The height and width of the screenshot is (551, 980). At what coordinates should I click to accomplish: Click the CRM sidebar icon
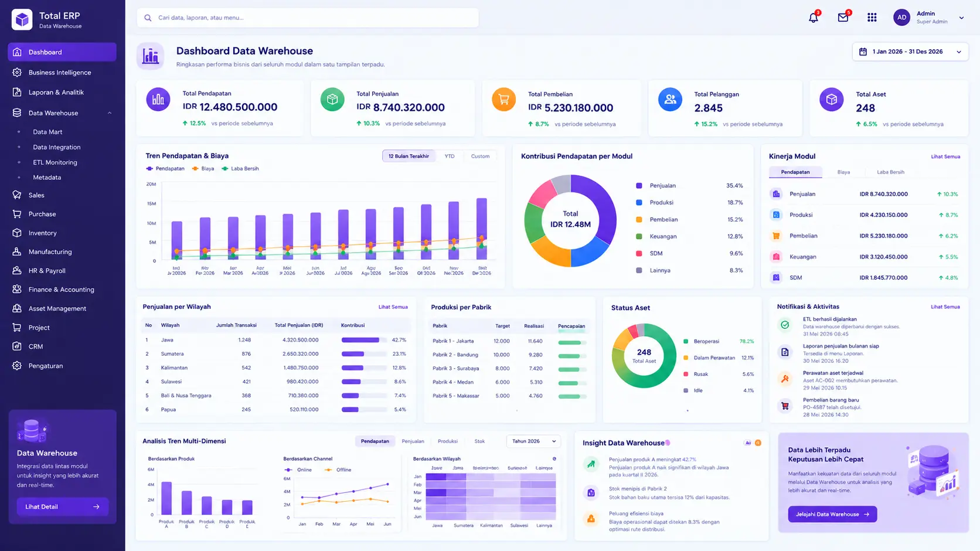click(x=17, y=346)
